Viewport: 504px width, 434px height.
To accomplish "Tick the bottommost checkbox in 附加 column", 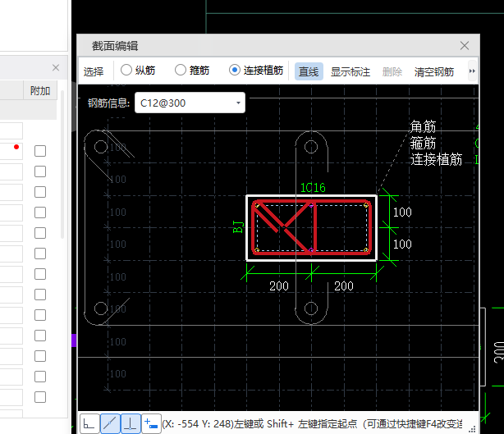I will pyautogui.click(x=40, y=397).
